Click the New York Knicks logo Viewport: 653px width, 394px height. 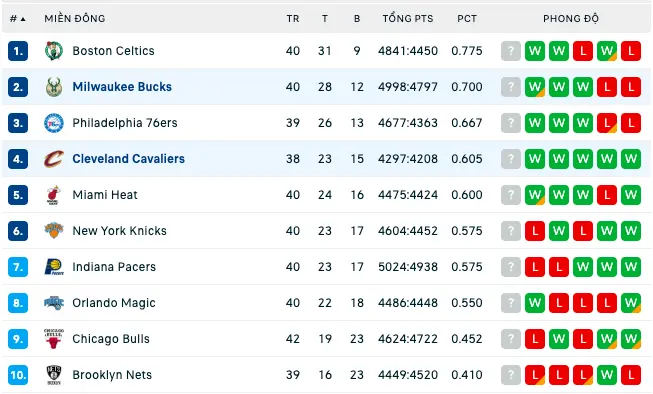click(54, 231)
